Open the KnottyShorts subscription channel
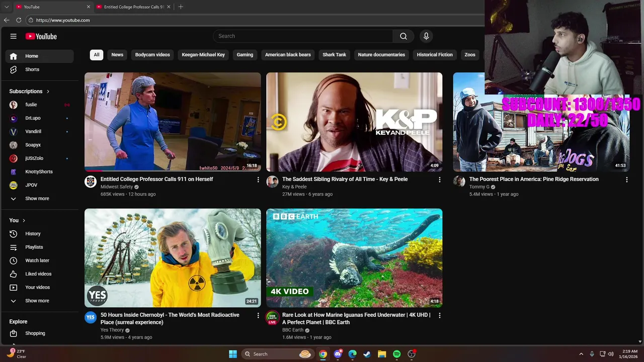This screenshot has width=644, height=362. coord(39,172)
